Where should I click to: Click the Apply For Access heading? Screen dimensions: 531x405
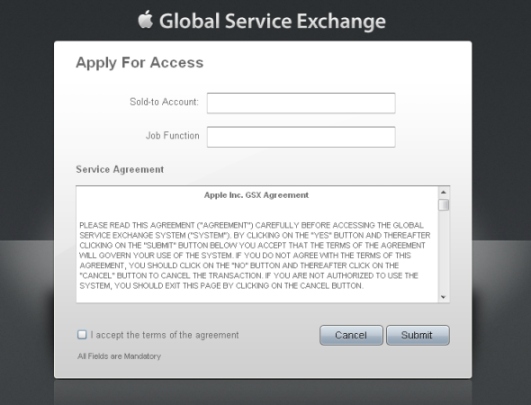click(140, 63)
